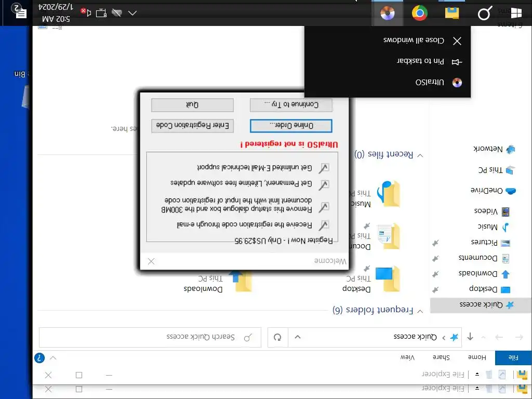Screen dimensions: 532x399
Task: Launch Google Chrome from the taskbar
Action: point(420,13)
